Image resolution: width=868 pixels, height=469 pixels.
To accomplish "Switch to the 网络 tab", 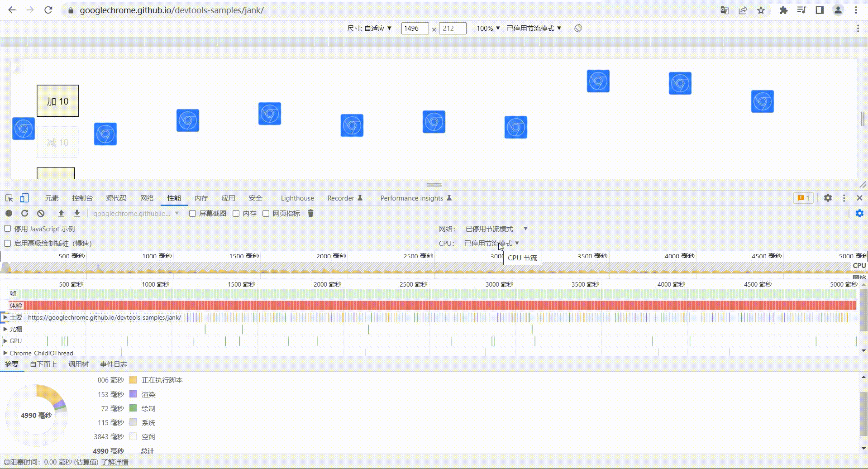I will (x=147, y=198).
